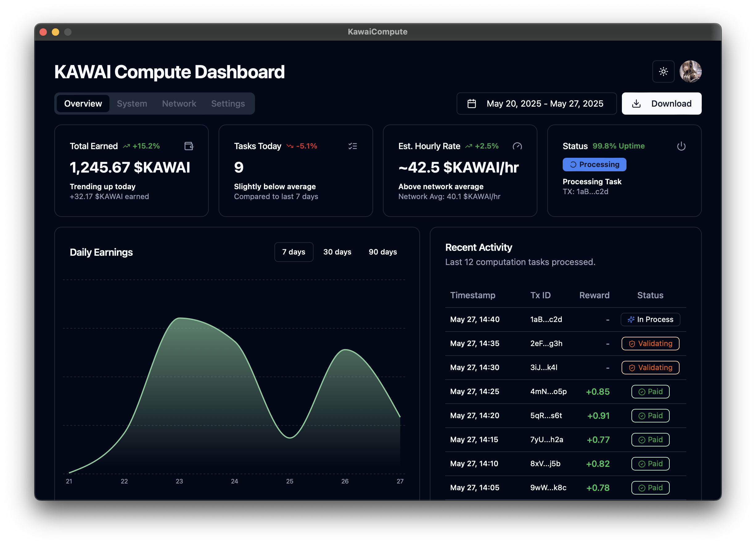The image size is (756, 546).
Task: Switch chart to 90 days
Action: [x=382, y=252]
